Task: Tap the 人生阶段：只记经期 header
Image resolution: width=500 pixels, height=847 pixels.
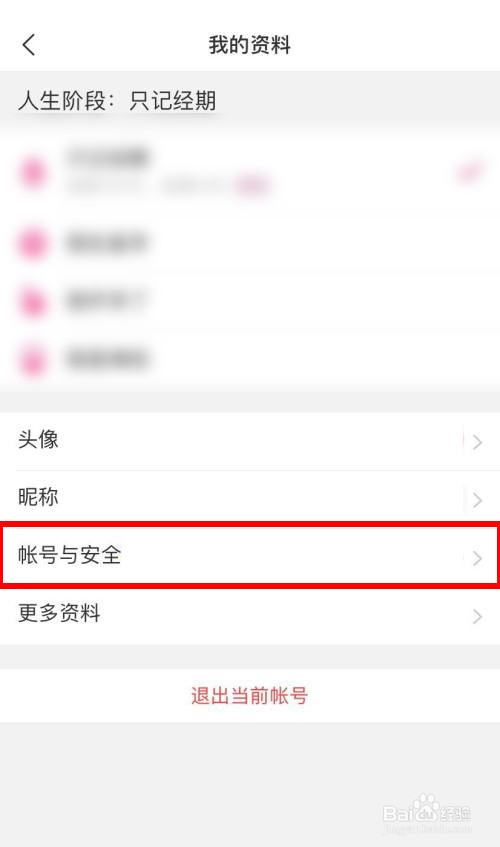Action: 117,101
